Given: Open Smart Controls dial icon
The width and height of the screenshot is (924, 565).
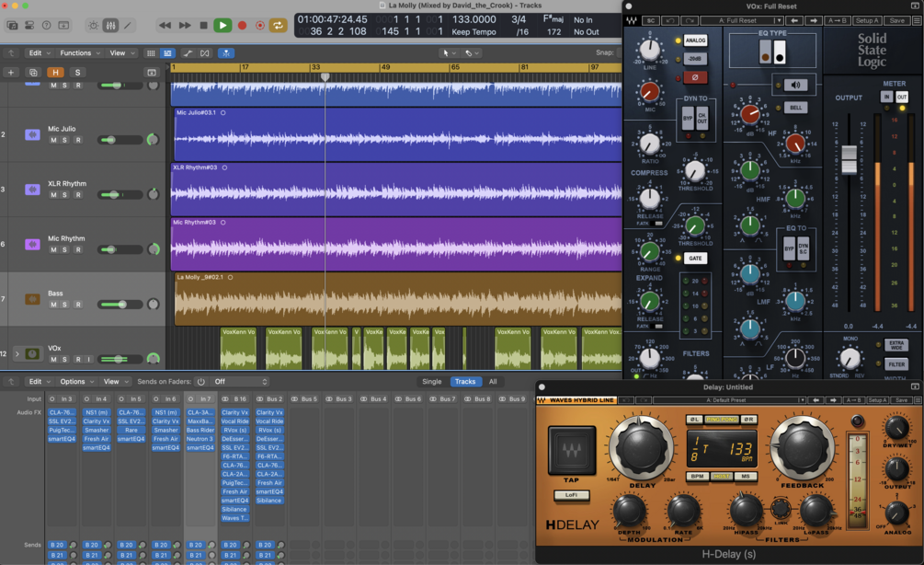Looking at the screenshot, I should [93, 26].
